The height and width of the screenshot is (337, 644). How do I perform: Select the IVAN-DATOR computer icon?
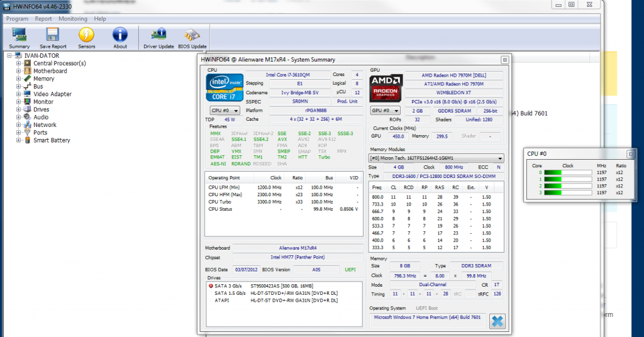pos(18,55)
